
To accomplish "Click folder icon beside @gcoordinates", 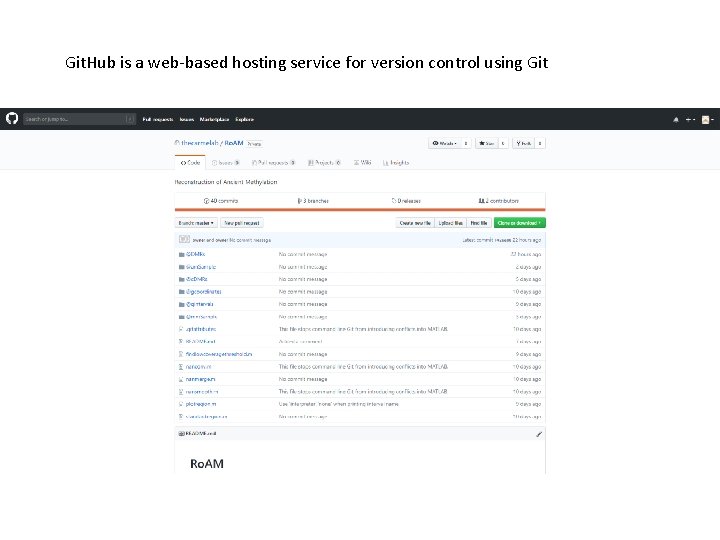I will pyautogui.click(x=181, y=292).
